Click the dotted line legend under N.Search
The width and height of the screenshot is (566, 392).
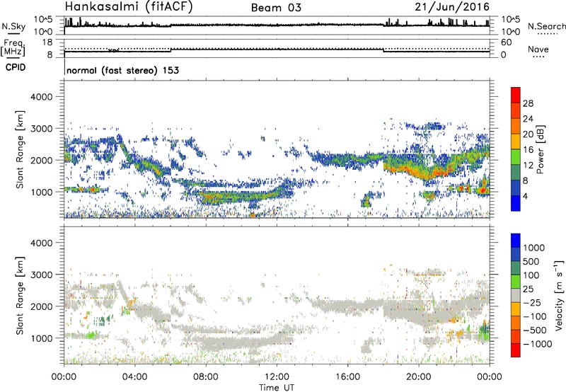click(547, 34)
